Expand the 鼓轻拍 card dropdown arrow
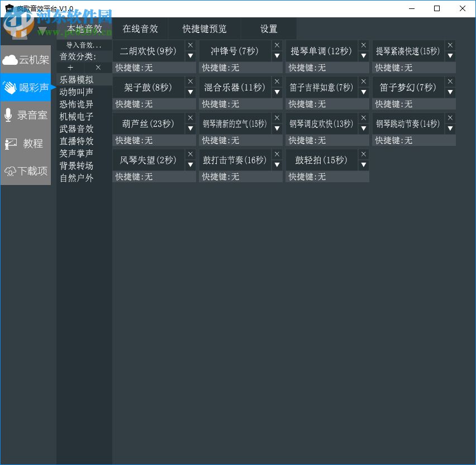Image resolution: width=476 pixels, height=465 pixels. point(363,165)
